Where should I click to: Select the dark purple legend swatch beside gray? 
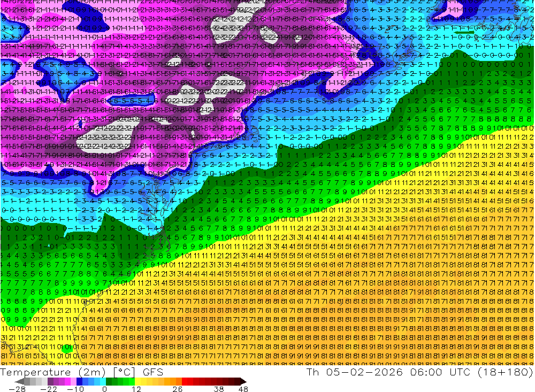50,381
